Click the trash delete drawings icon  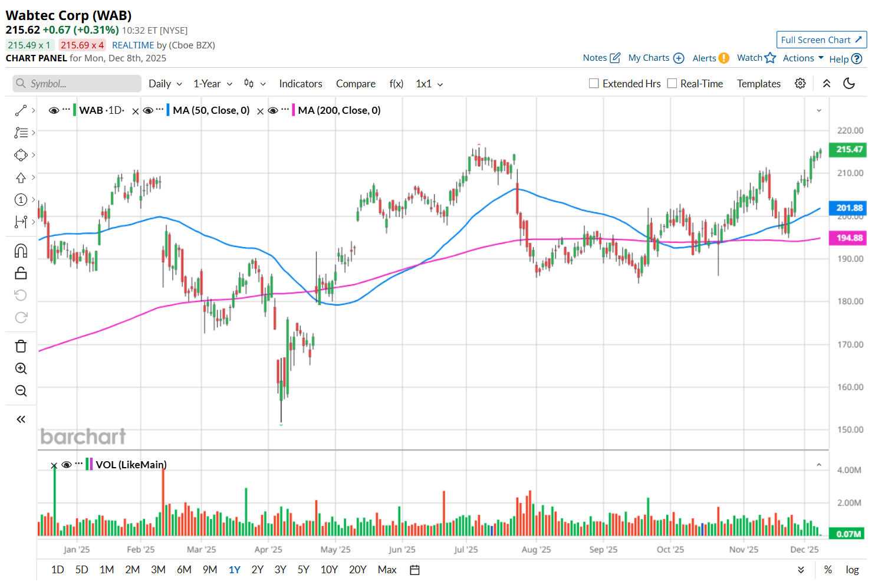(x=21, y=346)
